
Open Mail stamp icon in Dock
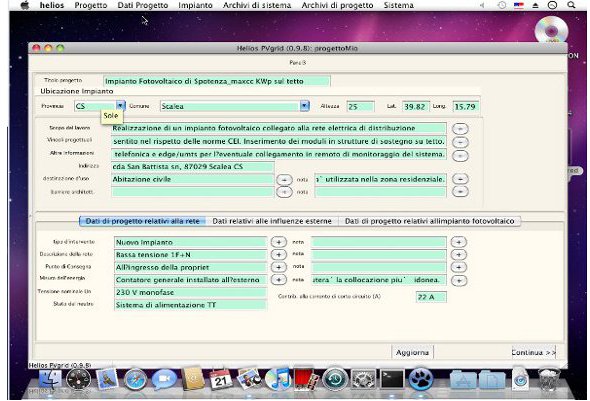[107, 380]
